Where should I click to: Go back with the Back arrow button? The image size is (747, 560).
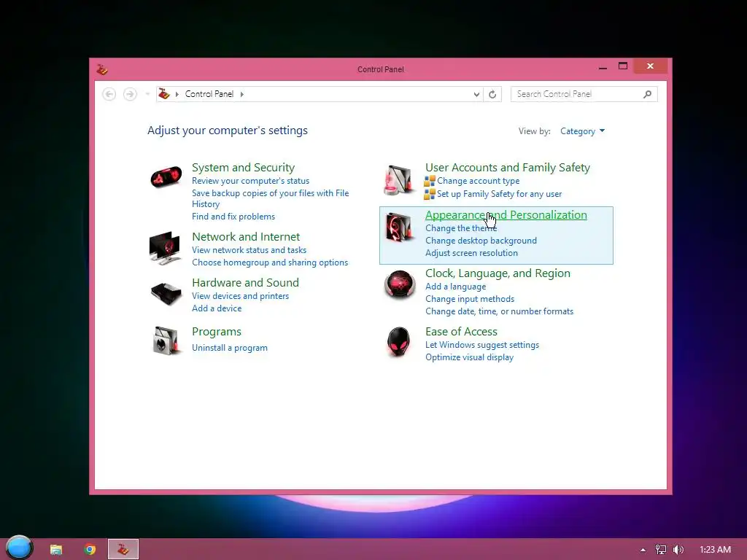pos(109,94)
